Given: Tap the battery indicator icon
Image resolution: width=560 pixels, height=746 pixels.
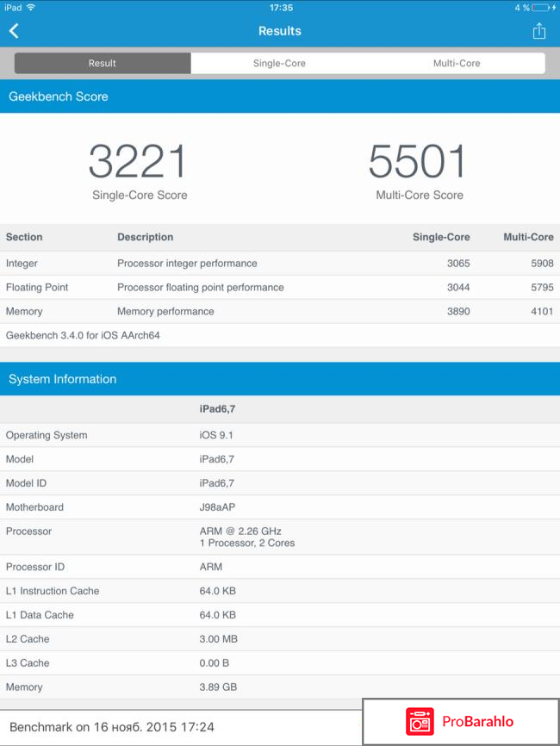Looking at the screenshot, I should point(544,7).
